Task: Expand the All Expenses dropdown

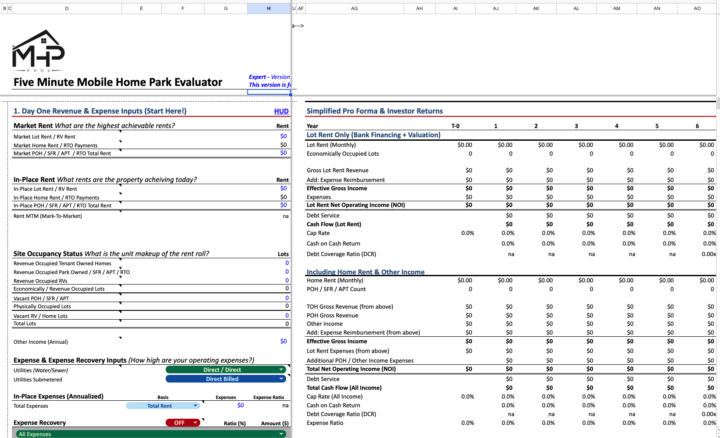Action: point(151,434)
